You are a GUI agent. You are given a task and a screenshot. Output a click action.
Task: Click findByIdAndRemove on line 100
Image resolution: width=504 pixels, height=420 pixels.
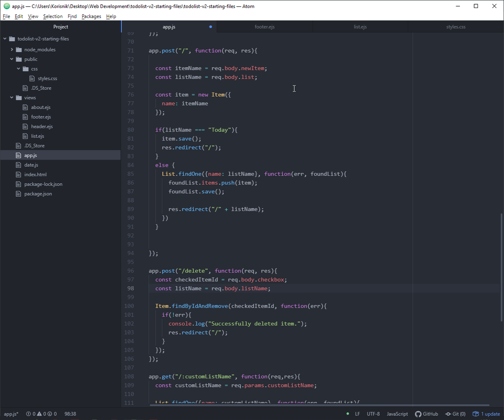(x=199, y=306)
